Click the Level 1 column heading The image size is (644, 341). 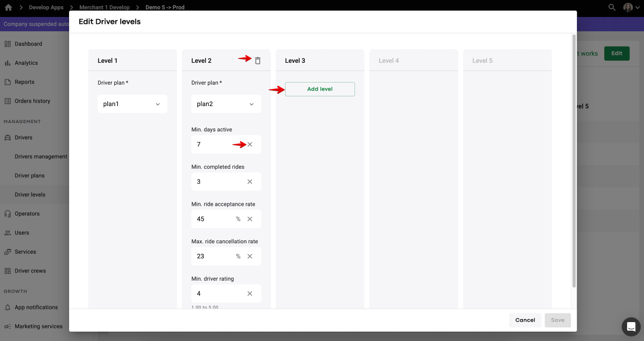[x=107, y=61]
